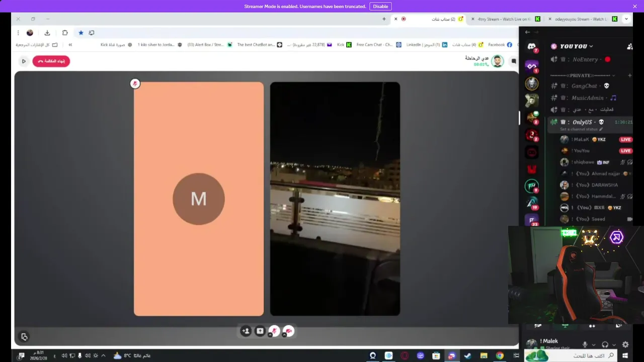Click the muted microphone badge on M tile
Viewport: 644px width, 362px height.
coord(135,84)
